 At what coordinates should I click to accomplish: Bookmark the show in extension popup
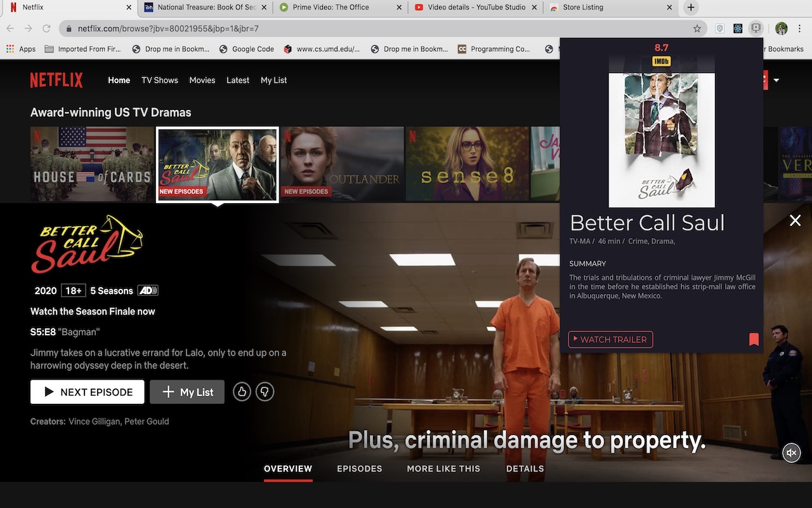click(754, 340)
